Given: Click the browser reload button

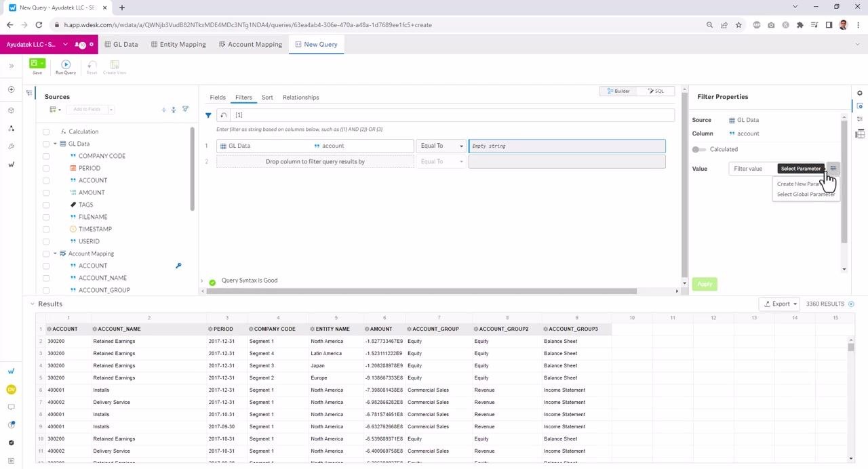Looking at the screenshot, I should [x=40, y=25].
